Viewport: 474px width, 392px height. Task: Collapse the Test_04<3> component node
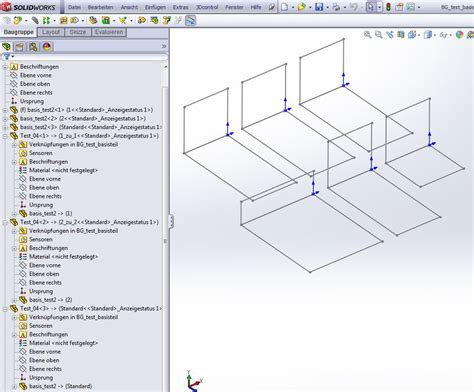[x=5, y=309]
